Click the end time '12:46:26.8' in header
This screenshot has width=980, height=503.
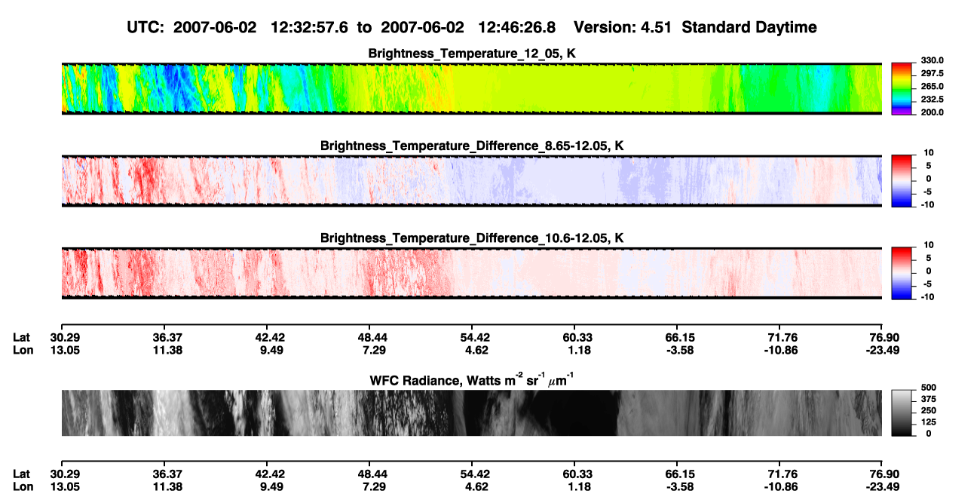click(517, 28)
